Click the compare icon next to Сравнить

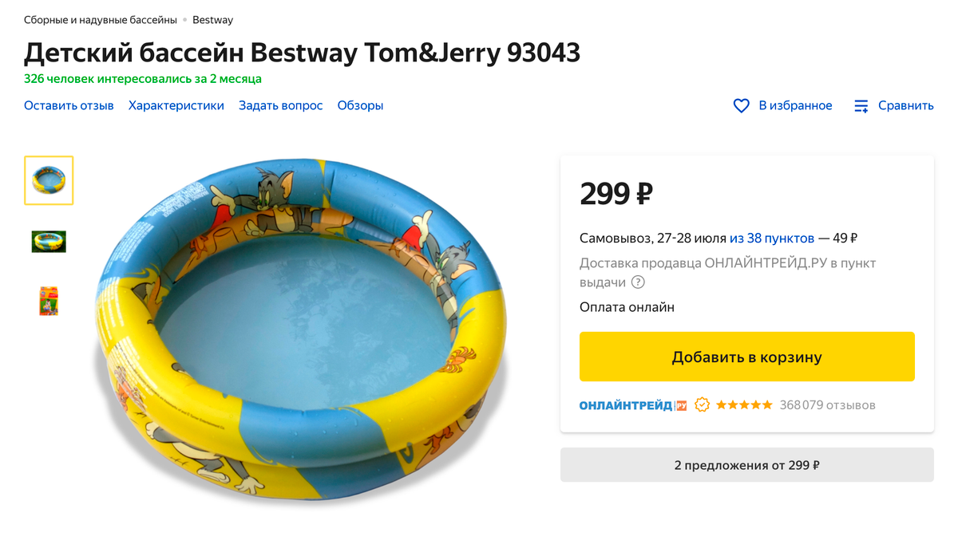861,105
